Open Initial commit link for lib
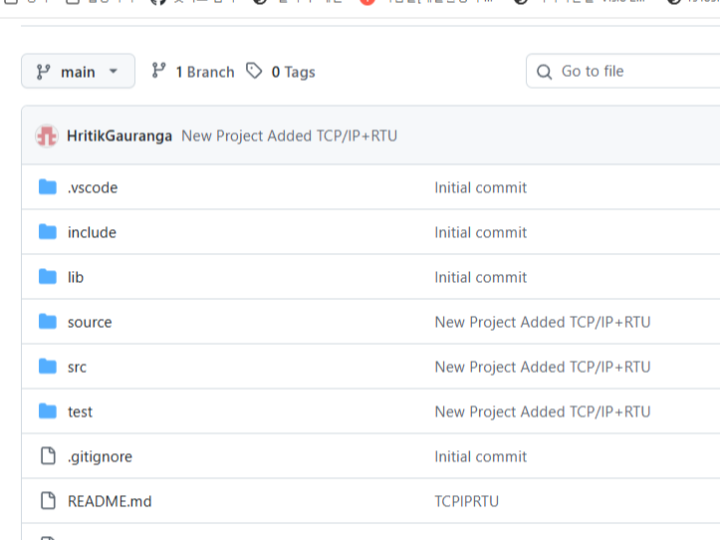 click(480, 277)
